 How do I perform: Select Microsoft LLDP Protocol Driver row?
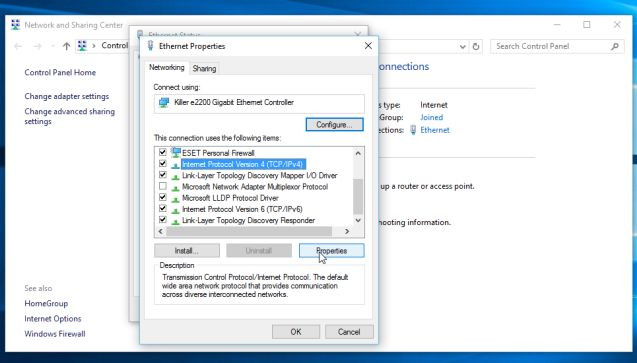230,198
